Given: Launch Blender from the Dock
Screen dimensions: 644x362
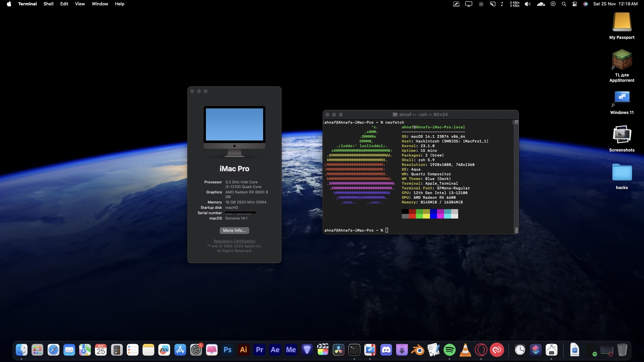Looking at the screenshot, I should [x=418, y=350].
